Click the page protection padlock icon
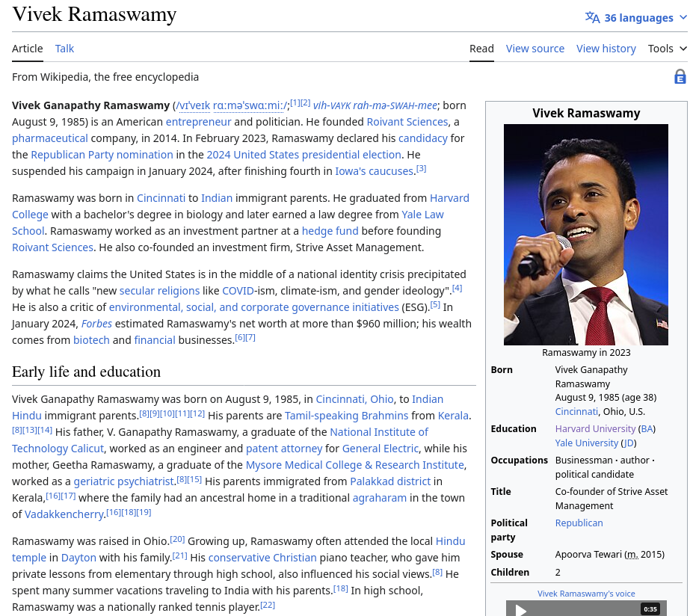The image size is (690, 616). [x=680, y=76]
